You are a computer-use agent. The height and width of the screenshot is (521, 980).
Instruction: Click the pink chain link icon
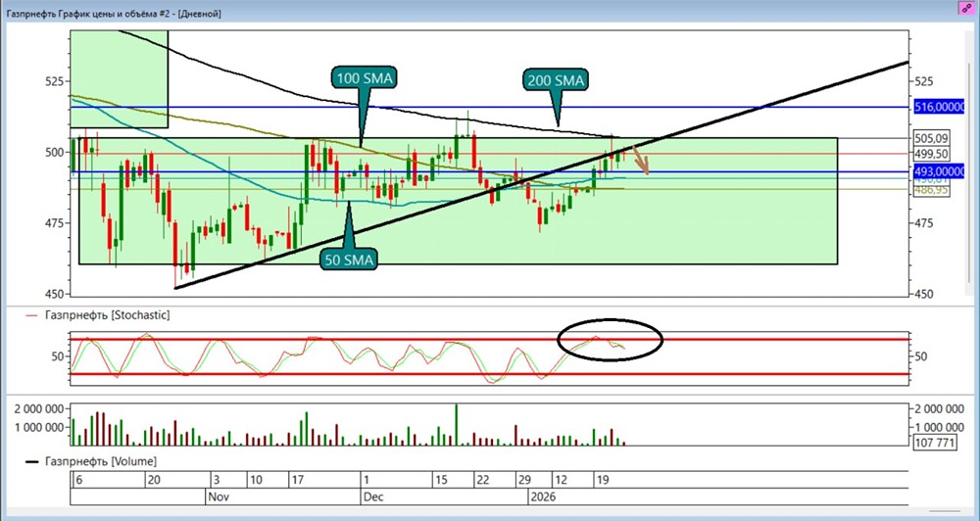pos(967,8)
